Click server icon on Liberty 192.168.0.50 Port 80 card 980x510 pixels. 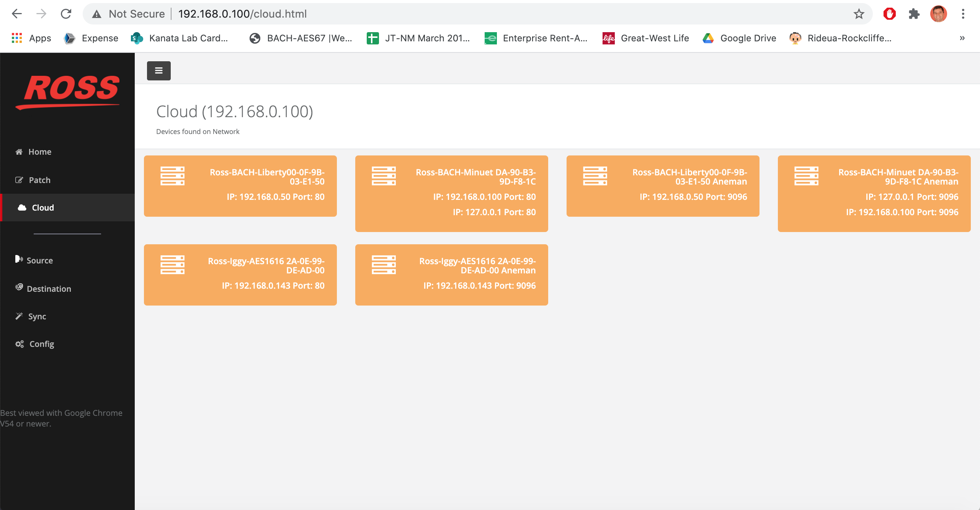[173, 176]
